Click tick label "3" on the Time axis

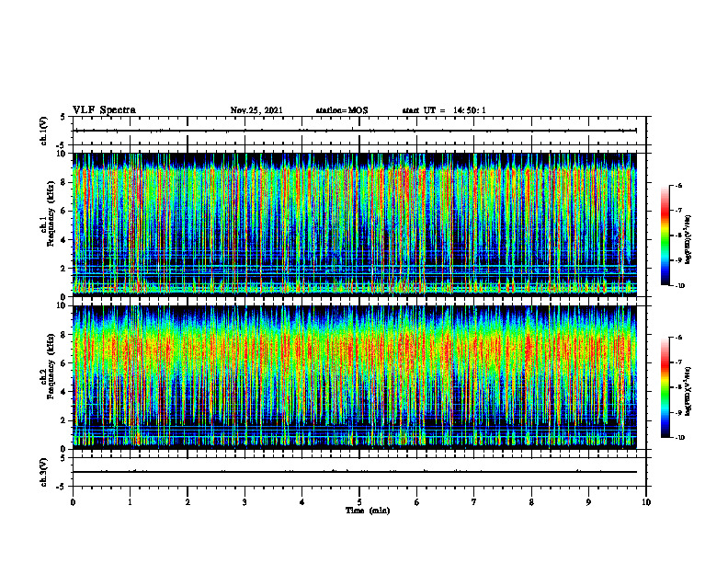tap(245, 502)
